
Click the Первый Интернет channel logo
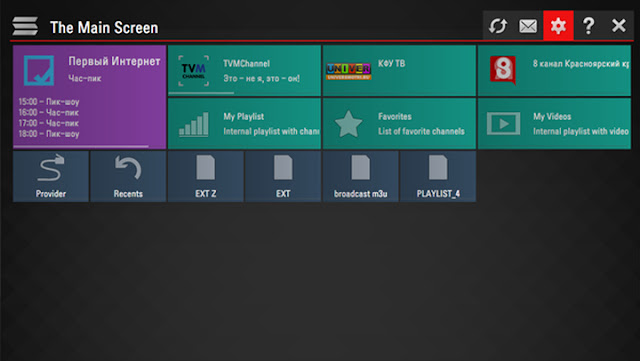[x=39, y=70]
